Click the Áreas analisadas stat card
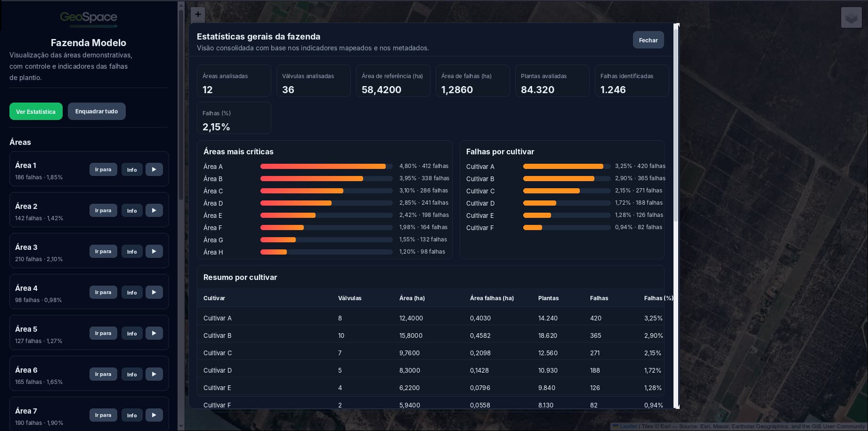Viewport: 868px width, 431px height. pyautogui.click(x=234, y=80)
